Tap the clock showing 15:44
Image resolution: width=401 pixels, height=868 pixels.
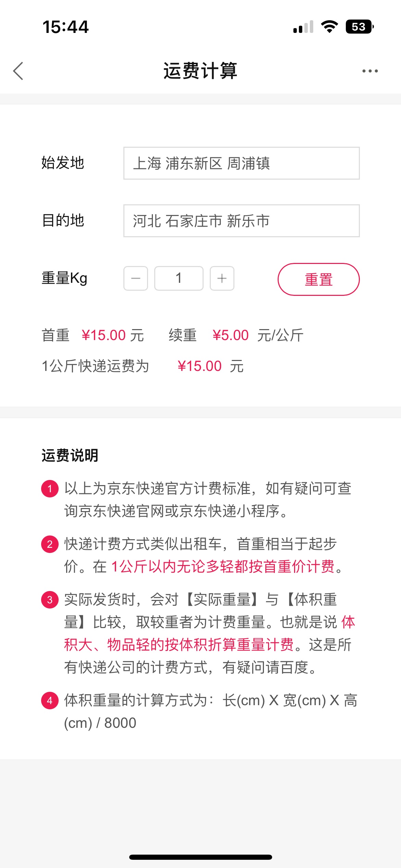tap(65, 27)
